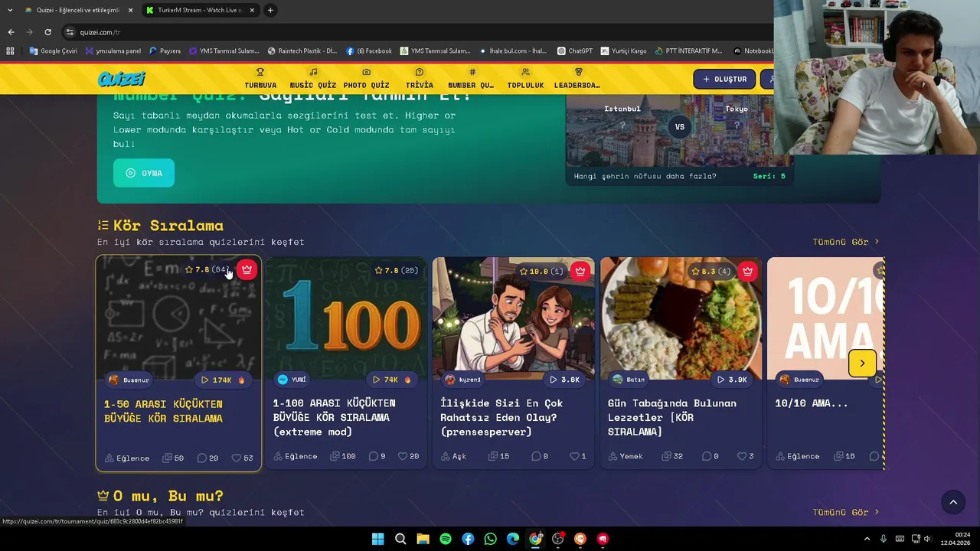
Task: Expand the tab search dropdown arrow
Action: pyautogui.click(x=10, y=10)
